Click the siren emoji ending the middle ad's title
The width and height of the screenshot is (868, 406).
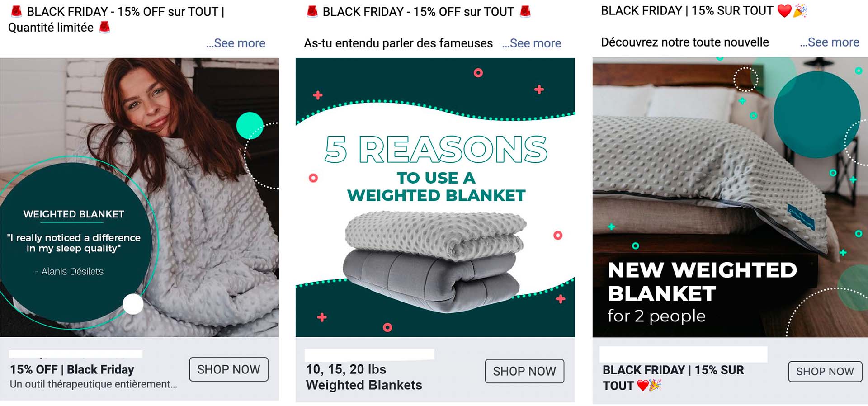(x=525, y=11)
